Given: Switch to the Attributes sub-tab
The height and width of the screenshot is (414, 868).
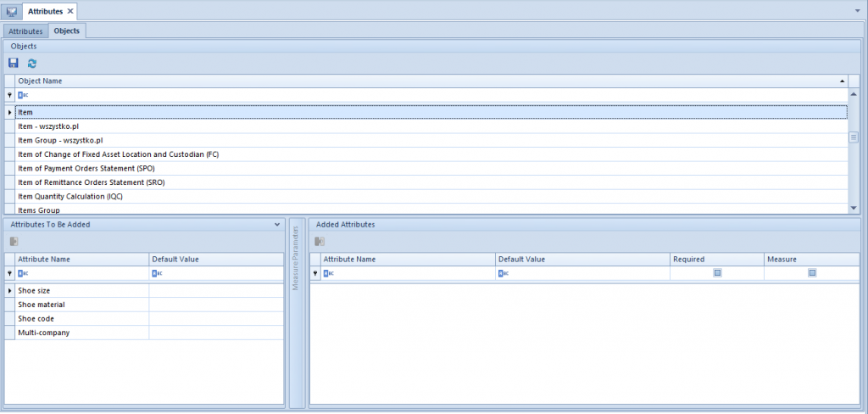Looking at the screenshot, I should [x=25, y=31].
